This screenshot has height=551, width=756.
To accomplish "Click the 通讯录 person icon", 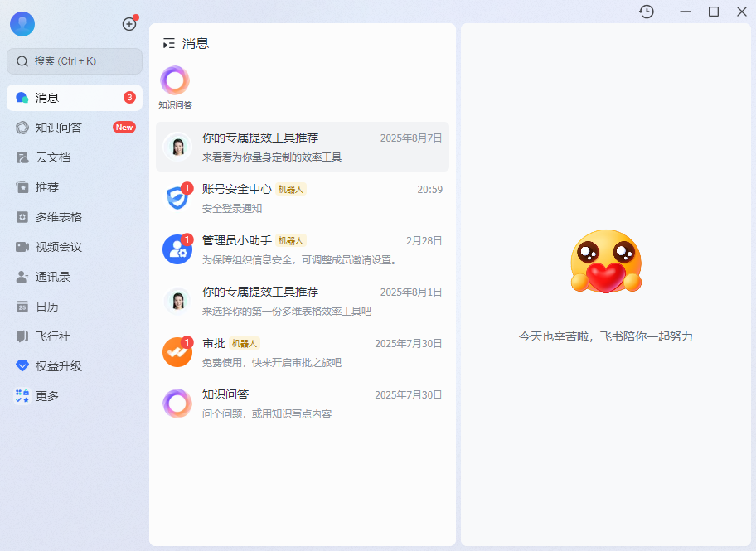I will point(22,277).
